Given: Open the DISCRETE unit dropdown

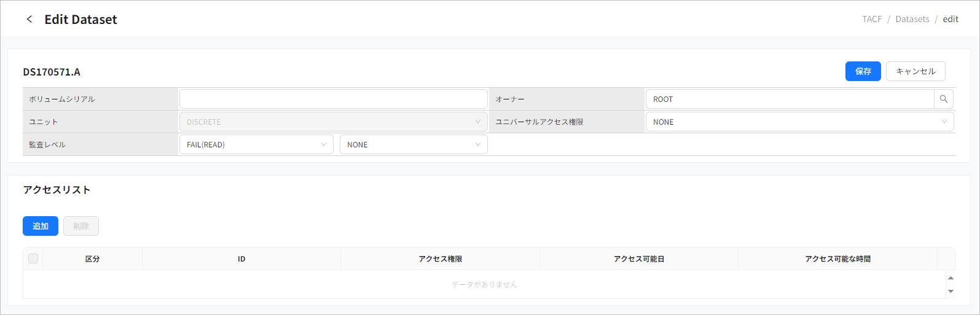Looking at the screenshot, I should [333, 122].
